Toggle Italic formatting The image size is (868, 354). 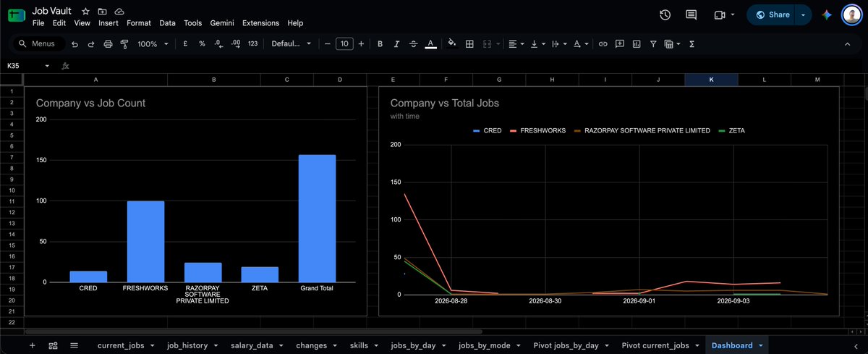point(396,44)
